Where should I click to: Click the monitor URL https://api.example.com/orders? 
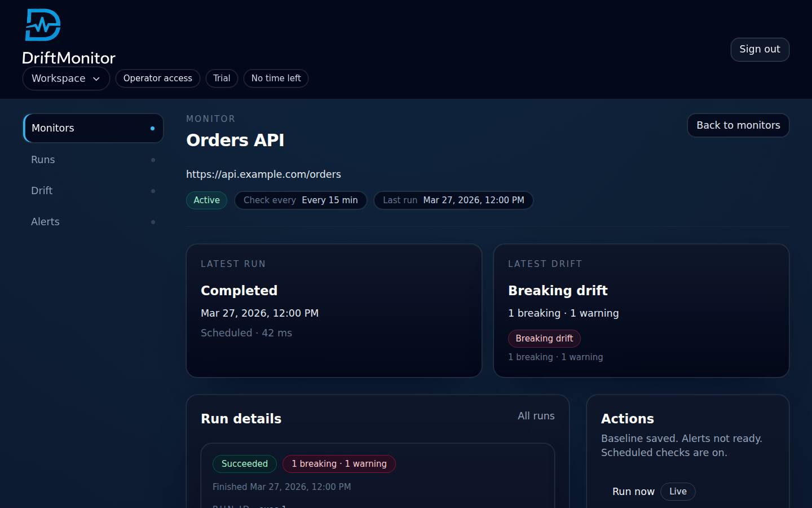coord(263,174)
